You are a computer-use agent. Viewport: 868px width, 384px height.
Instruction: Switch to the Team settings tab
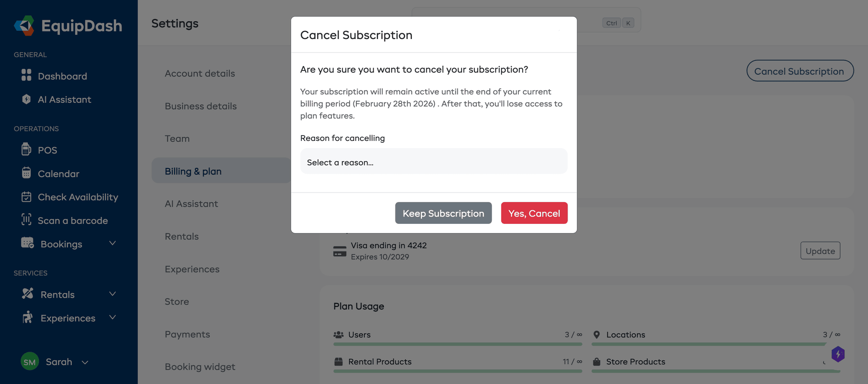[177, 138]
